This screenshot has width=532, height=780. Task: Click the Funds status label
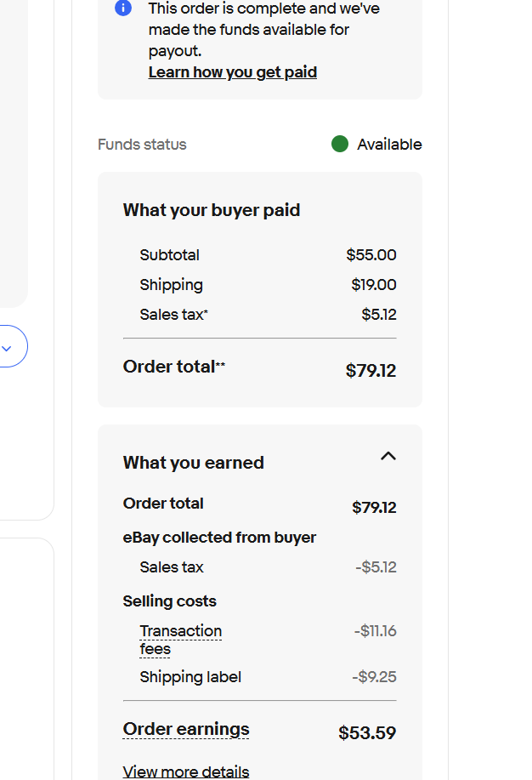(142, 145)
